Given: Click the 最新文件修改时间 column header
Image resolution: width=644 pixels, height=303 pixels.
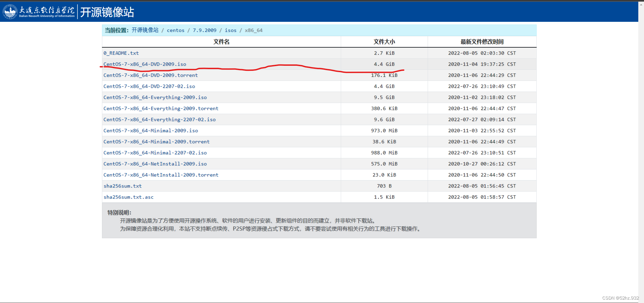Looking at the screenshot, I should pyautogui.click(x=482, y=42).
